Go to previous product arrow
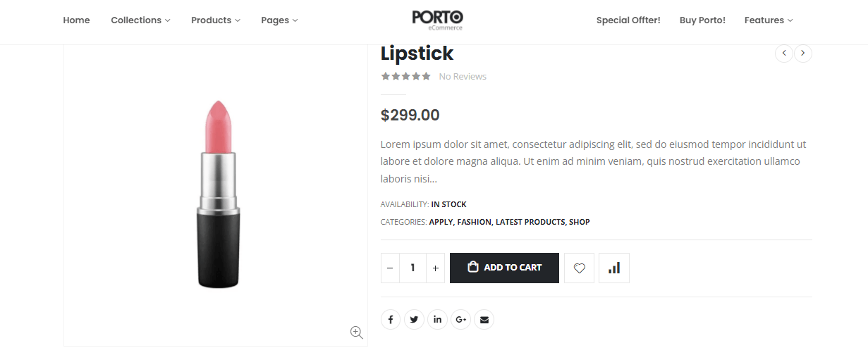 [x=784, y=54]
